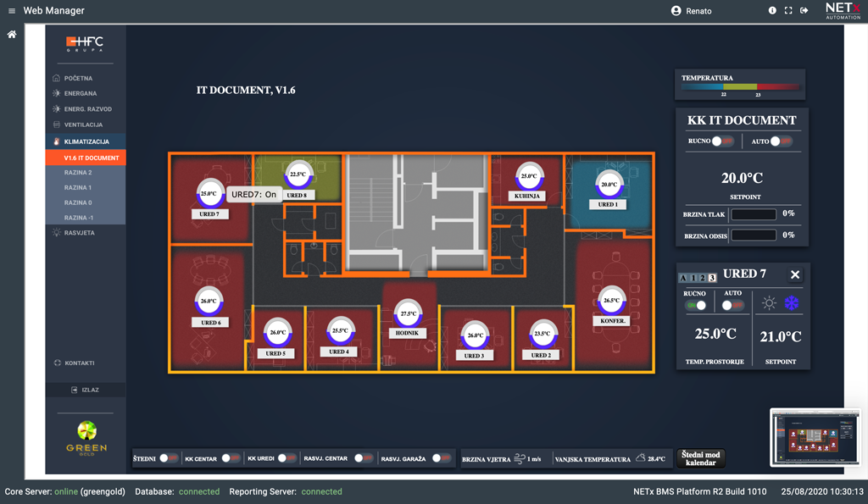Turn on KK IT DOCUMENT Auto switch
This screenshot has width=868, height=504.
pos(780,141)
